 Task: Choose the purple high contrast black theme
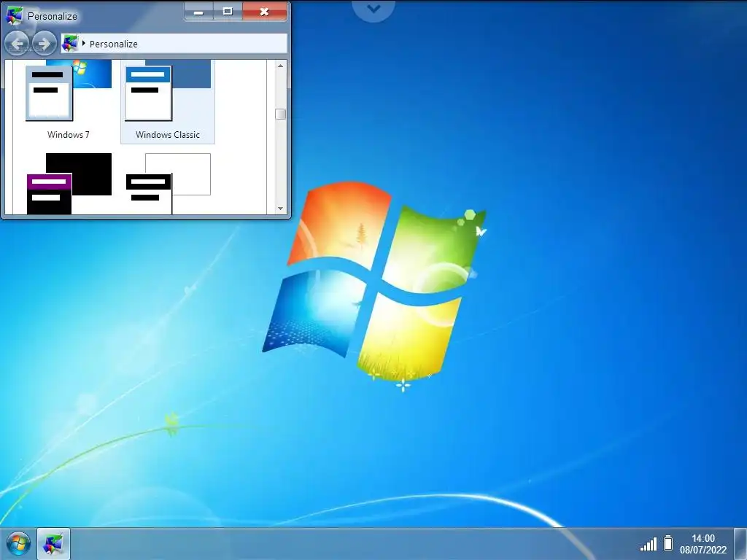coord(69,184)
